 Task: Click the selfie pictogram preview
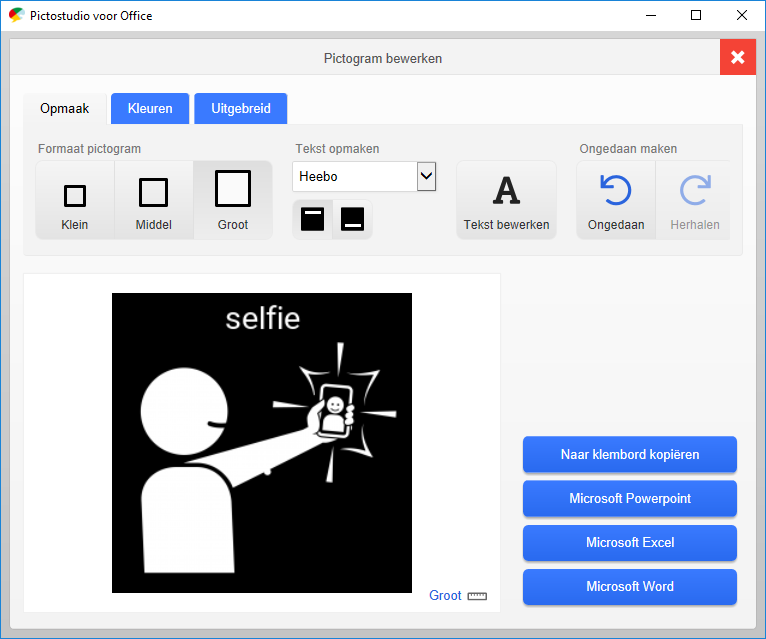click(262, 443)
